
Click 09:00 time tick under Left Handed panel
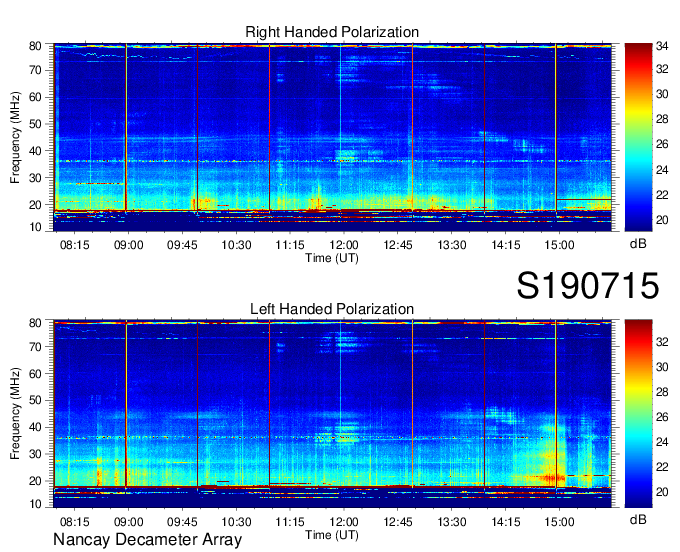[128, 522]
